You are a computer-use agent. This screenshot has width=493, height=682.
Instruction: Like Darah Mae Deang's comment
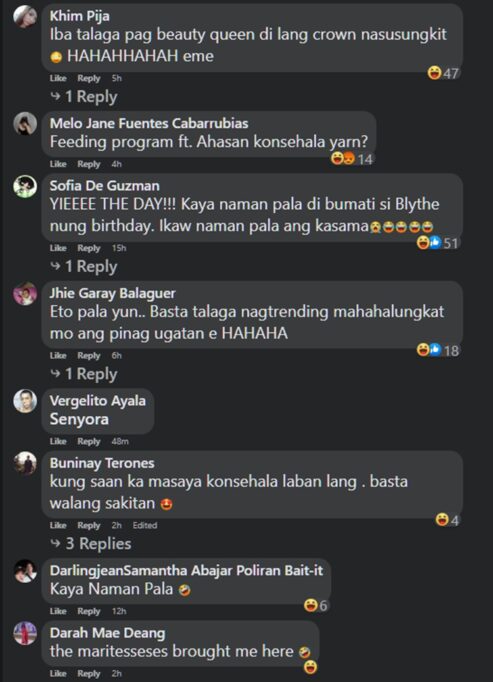(x=58, y=673)
